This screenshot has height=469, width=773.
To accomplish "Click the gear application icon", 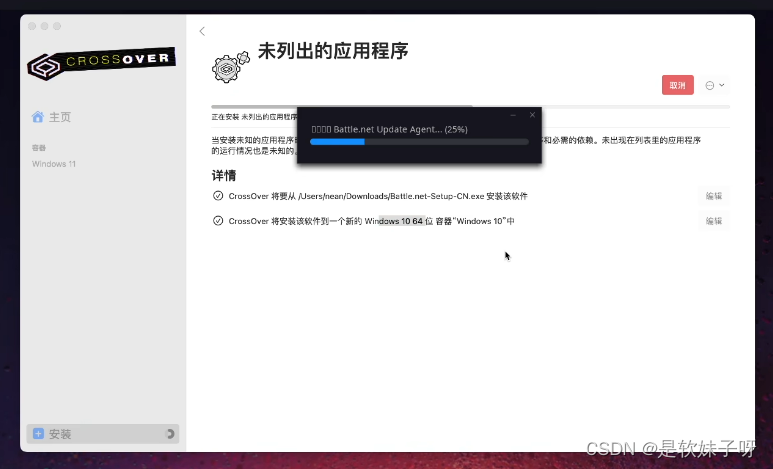I will (x=230, y=67).
